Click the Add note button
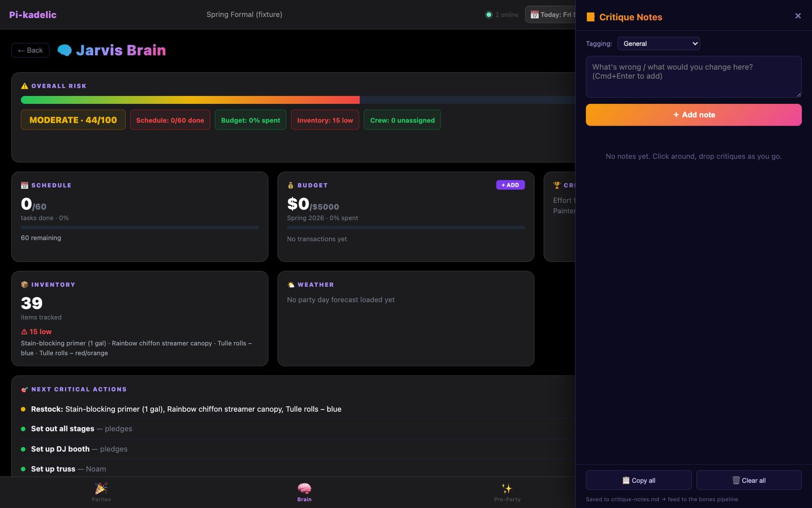This screenshot has width=812, height=508. pos(694,115)
